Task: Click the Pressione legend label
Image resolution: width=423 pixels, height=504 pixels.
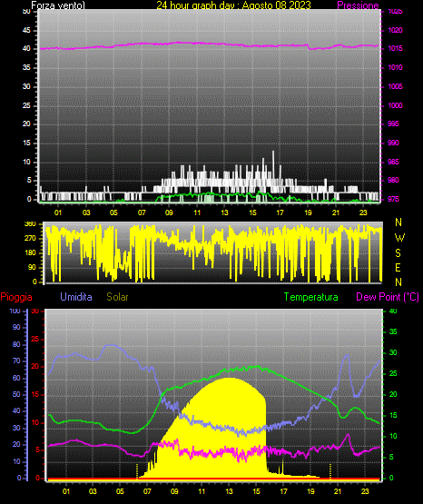Action: pyautogui.click(x=358, y=5)
